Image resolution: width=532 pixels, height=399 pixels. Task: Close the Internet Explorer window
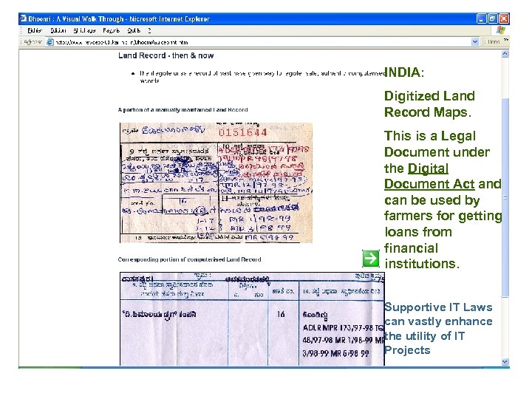(504, 18)
